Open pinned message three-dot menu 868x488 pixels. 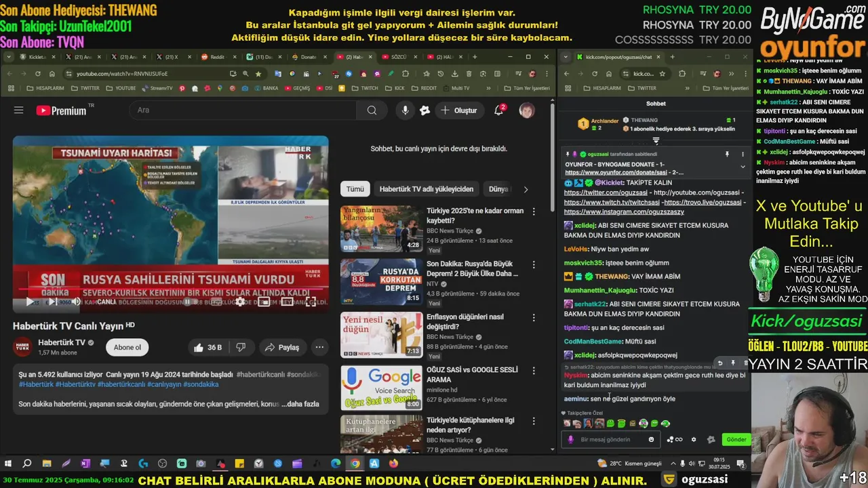743,154
